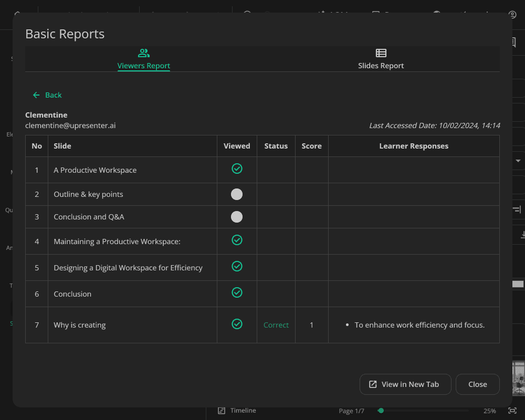Open the user account icon at top right
This screenshot has height=420, width=525.
click(513, 14)
